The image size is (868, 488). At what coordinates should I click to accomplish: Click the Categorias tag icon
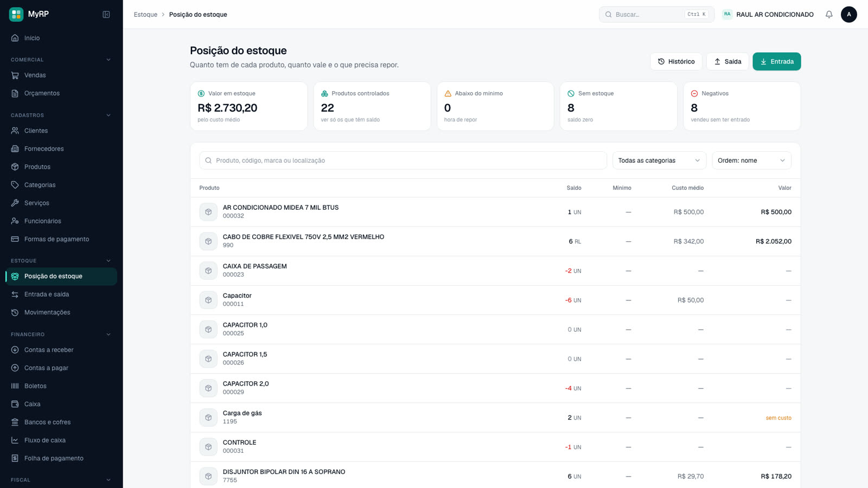15,185
